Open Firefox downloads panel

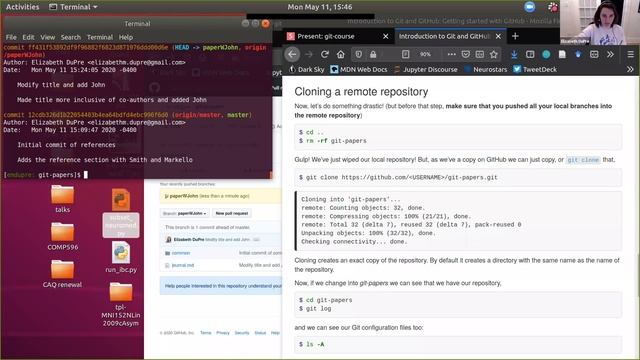(514, 54)
